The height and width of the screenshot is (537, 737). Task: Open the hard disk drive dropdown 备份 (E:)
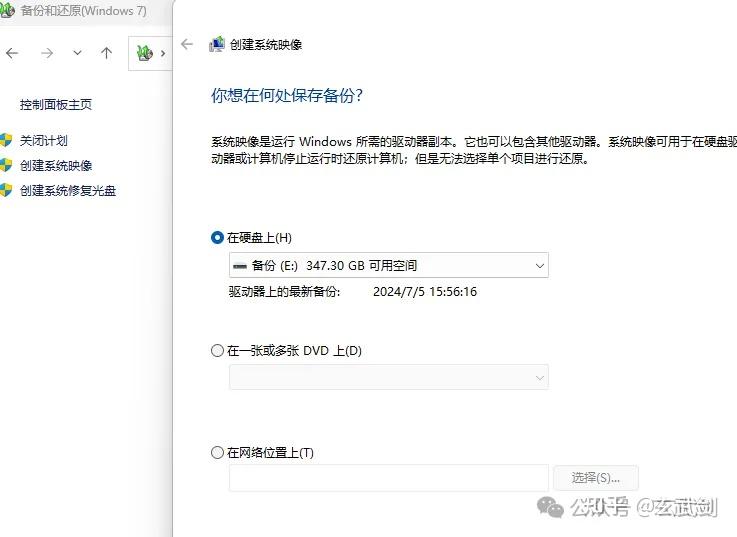coord(389,265)
